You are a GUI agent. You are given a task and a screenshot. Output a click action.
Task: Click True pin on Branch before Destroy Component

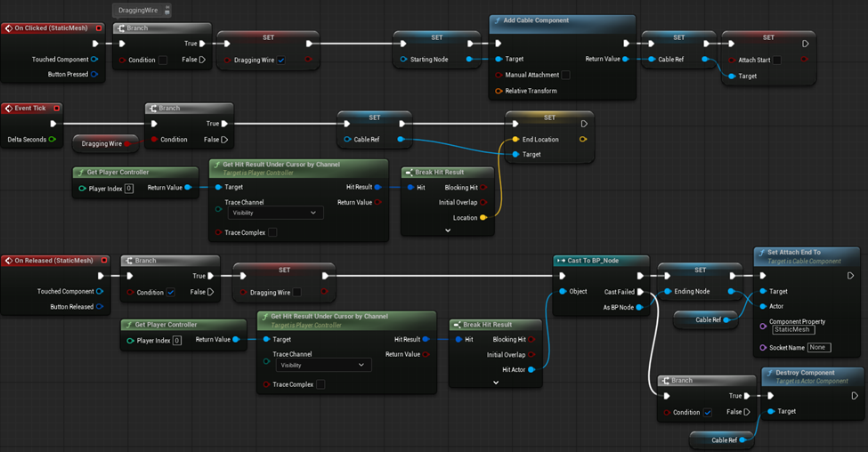pyautogui.click(x=747, y=396)
